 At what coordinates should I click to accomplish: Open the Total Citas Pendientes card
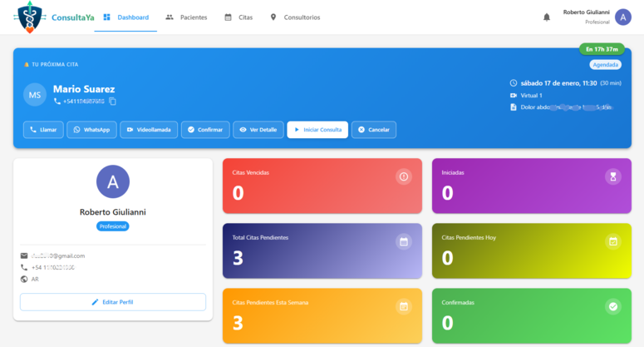point(322,250)
